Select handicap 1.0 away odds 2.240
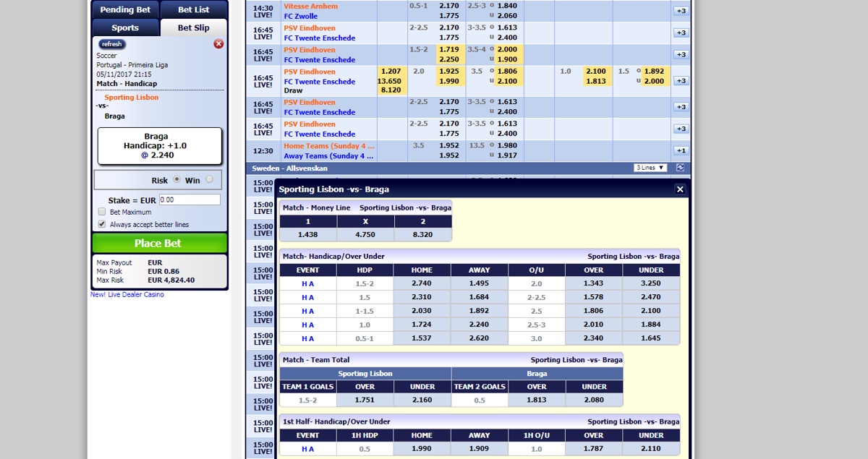868x459 pixels. [x=479, y=325]
